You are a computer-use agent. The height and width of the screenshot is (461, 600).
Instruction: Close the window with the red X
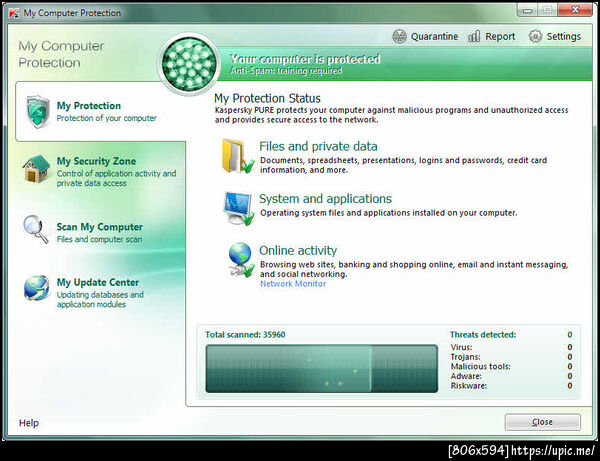click(575, 10)
